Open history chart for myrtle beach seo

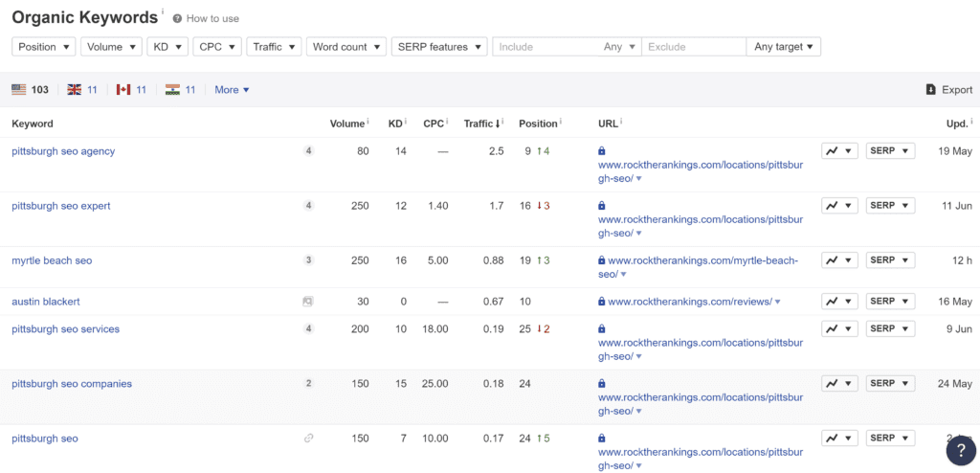[x=838, y=259]
